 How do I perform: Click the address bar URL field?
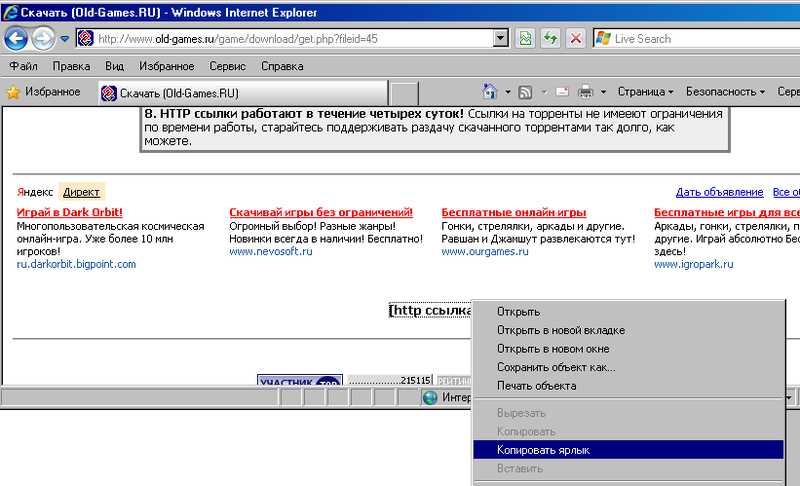294,39
